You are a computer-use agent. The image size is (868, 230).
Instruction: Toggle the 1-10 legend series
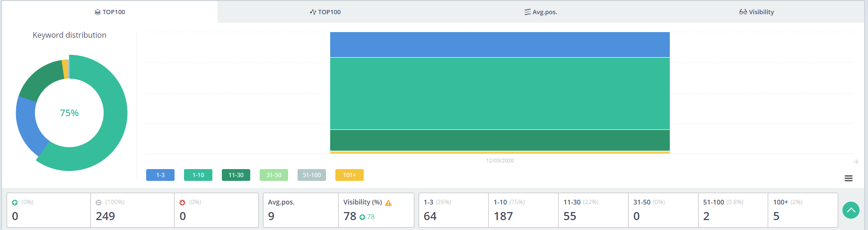point(198,175)
